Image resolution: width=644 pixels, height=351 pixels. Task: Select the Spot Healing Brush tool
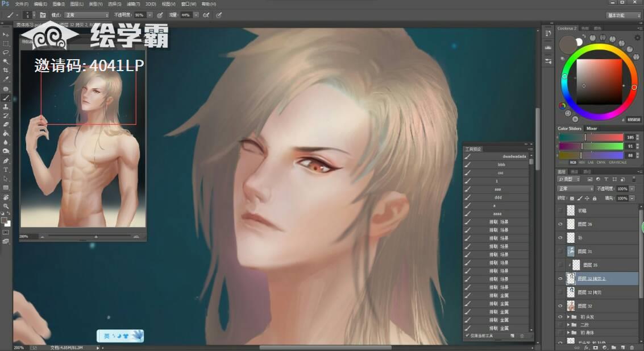click(6, 89)
